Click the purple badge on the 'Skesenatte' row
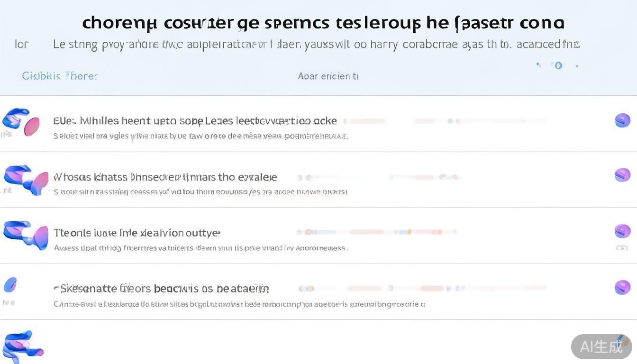Viewport: 637px width, 364px height. click(x=622, y=287)
